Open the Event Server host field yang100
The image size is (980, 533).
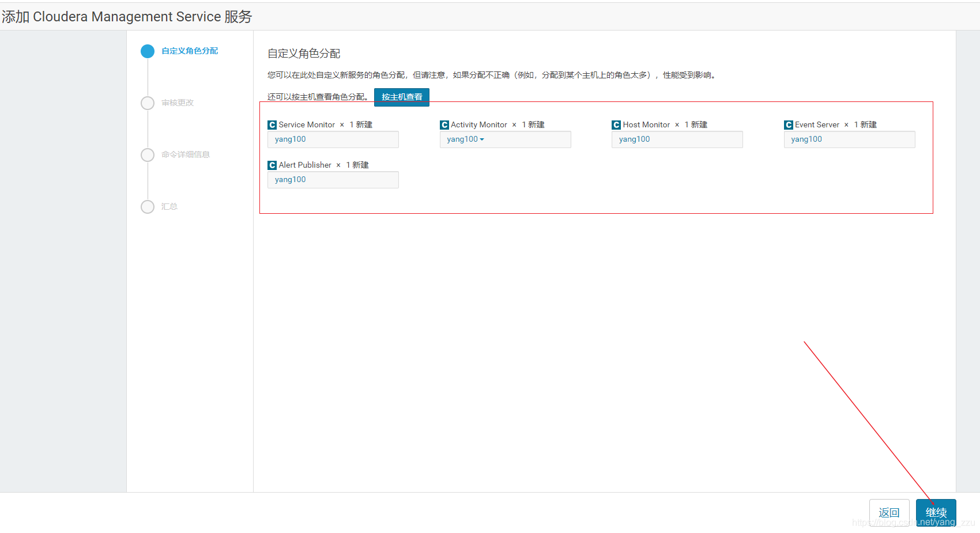850,139
